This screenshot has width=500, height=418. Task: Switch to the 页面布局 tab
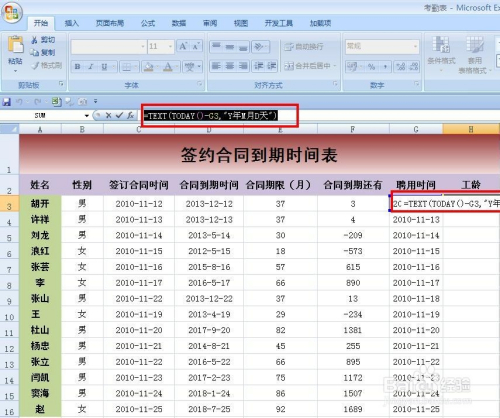click(110, 23)
